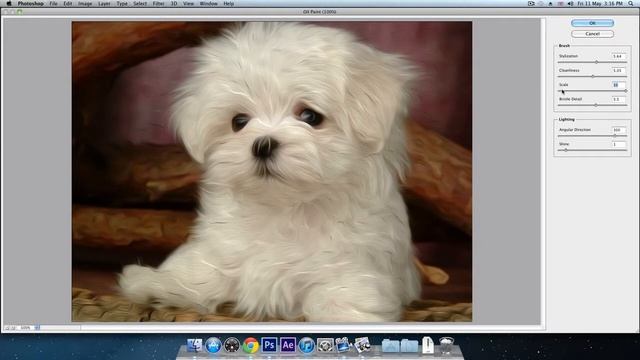Open the Trash in the dock
Screen dimensions: 640x360
(447, 345)
